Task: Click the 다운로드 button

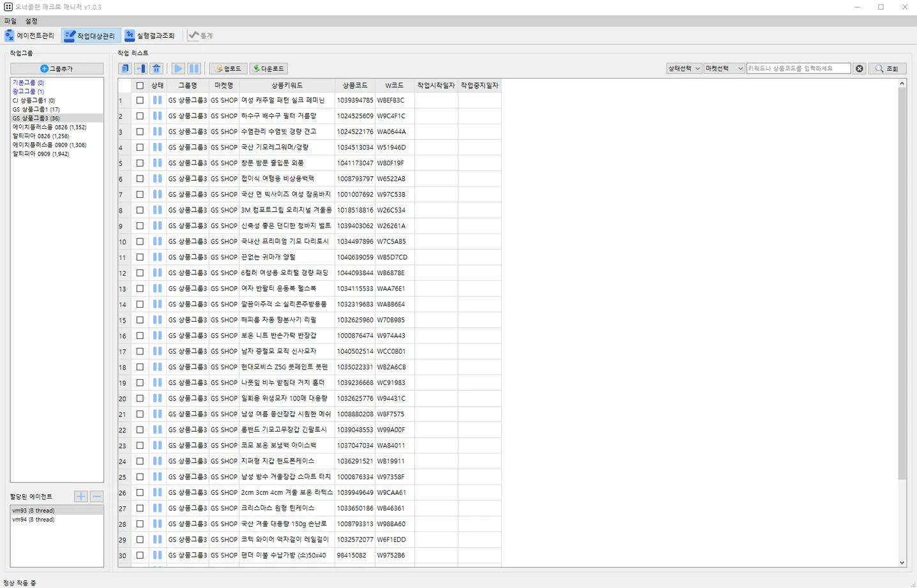Action: [x=268, y=68]
